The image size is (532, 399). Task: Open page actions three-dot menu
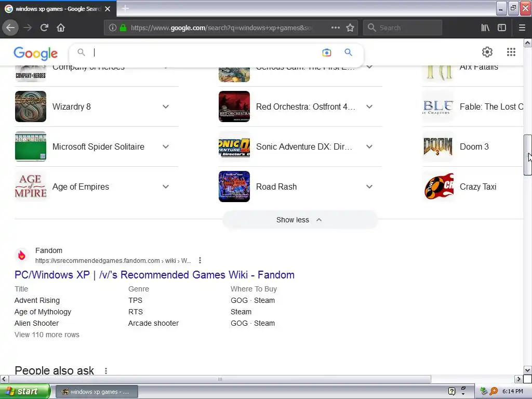click(x=335, y=28)
